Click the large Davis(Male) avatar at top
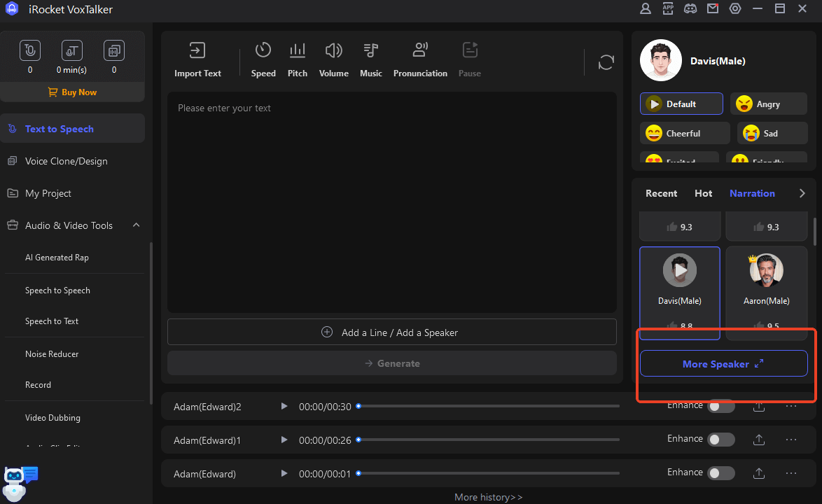This screenshot has width=822, height=504. [661, 60]
